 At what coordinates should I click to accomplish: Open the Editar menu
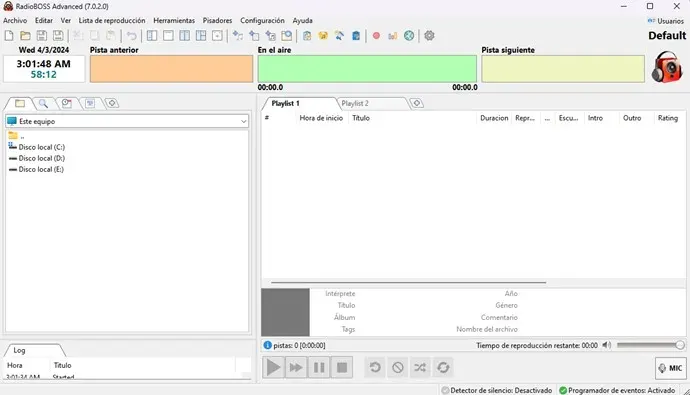pyautogui.click(x=44, y=20)
